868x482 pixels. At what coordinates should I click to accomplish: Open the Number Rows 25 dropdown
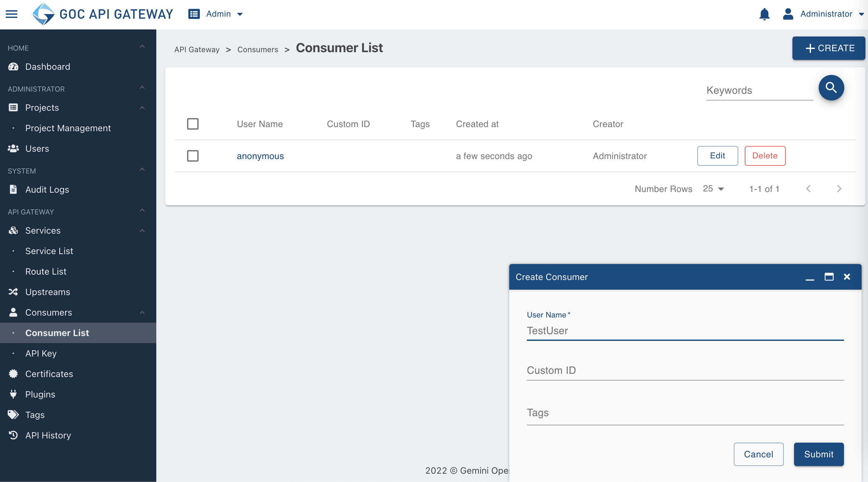tap(713, 189)
